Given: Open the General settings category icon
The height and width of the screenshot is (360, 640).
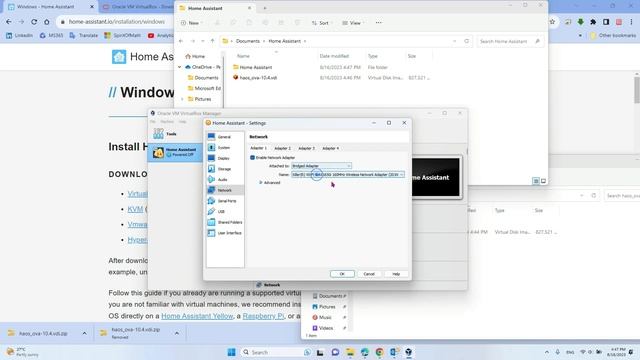Looking at the screenshot, I should coord(211,137).
